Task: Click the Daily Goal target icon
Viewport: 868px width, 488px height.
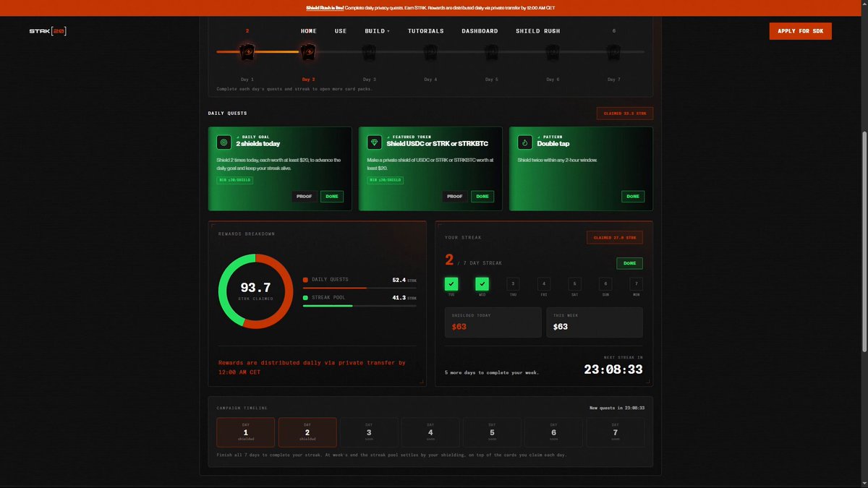Action: pos(224,142)
